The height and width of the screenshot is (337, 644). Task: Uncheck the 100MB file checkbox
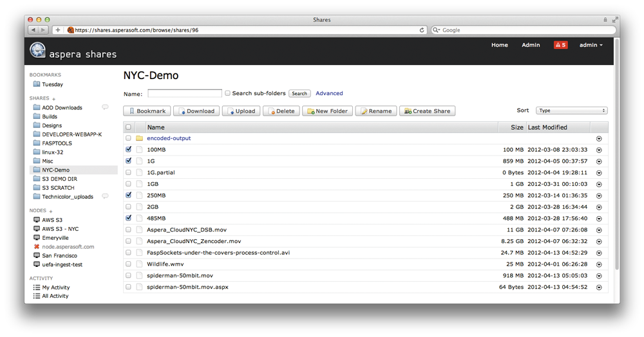click(x=129, y=149)
